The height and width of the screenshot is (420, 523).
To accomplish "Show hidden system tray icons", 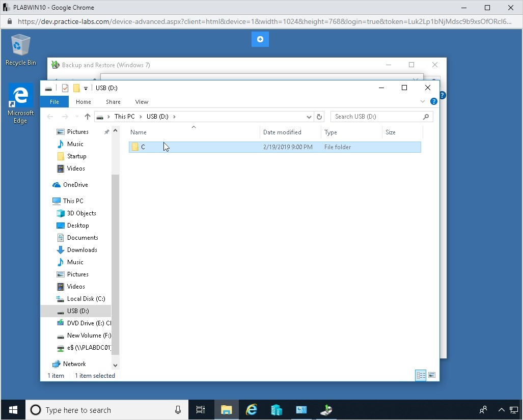I will [501, 410].
